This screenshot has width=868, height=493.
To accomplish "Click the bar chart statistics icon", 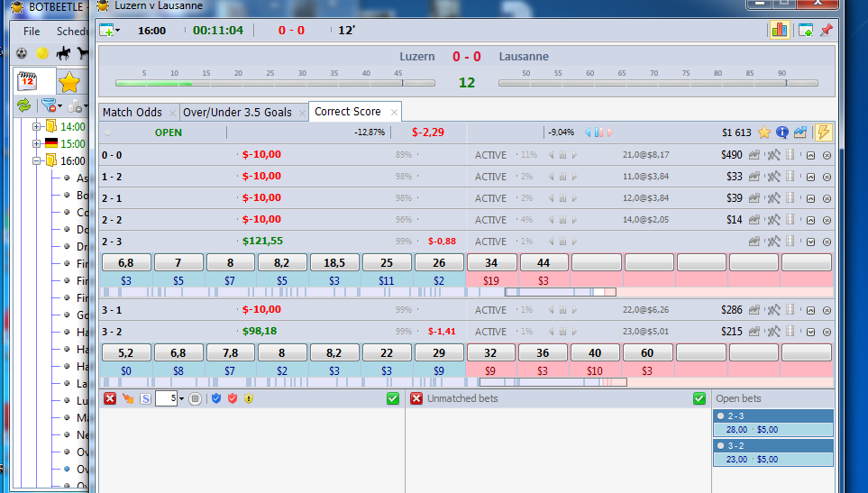I will pos(780,30).
